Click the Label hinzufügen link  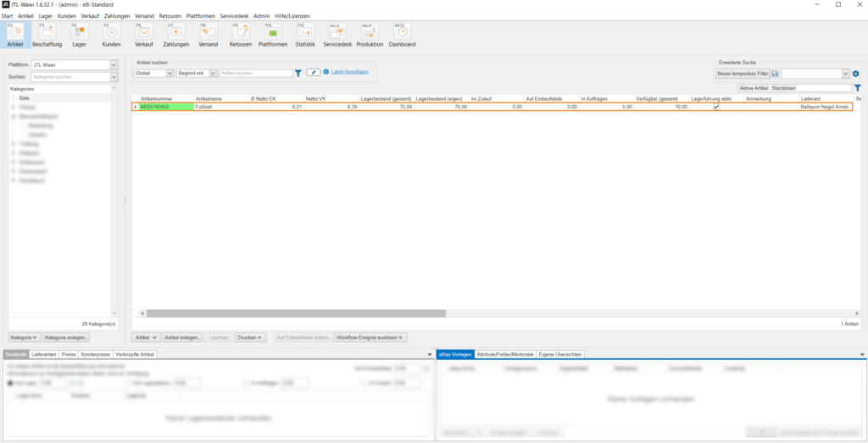point(349,72)
